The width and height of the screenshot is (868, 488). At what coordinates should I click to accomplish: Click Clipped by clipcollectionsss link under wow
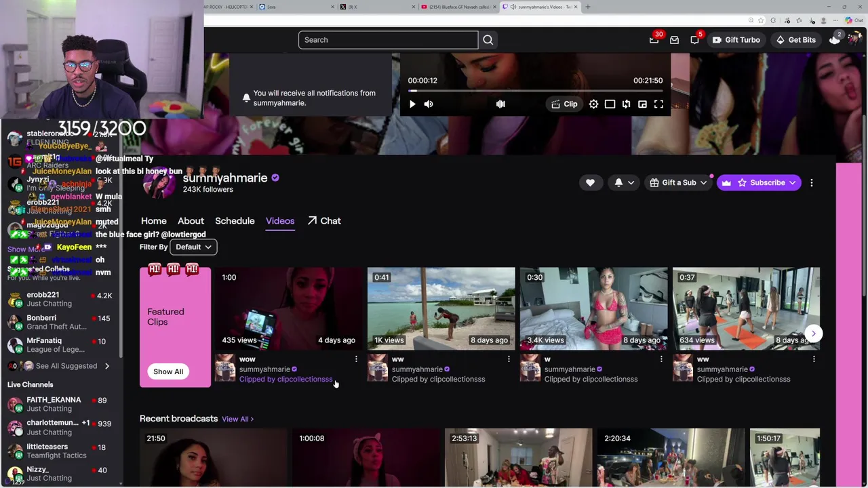[285, 380]
